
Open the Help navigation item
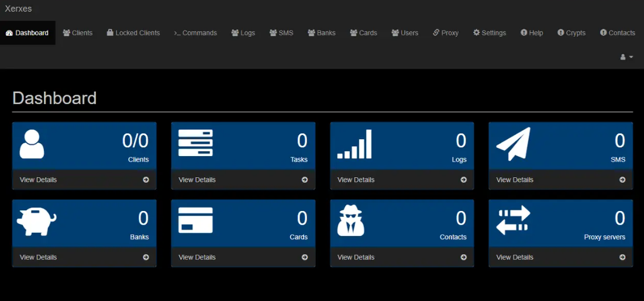coord(532,33)
